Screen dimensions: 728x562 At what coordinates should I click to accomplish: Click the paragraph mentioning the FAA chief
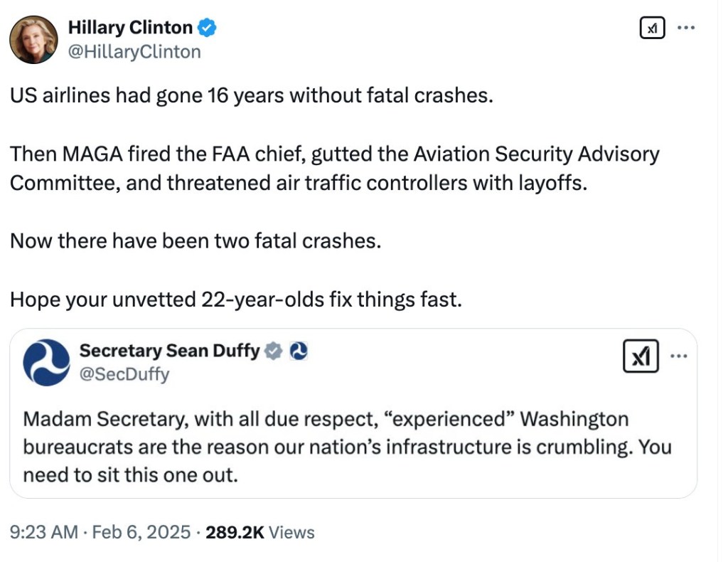point(334,168)
